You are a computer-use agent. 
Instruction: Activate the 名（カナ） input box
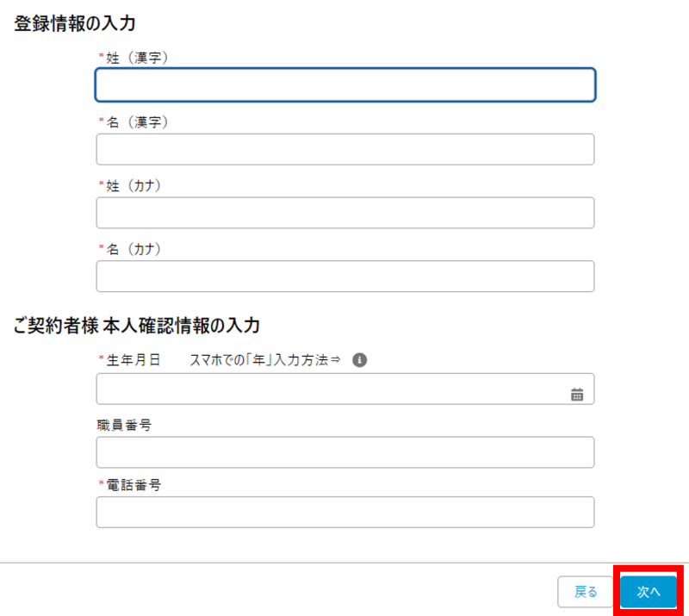click(x=344, y=277)
